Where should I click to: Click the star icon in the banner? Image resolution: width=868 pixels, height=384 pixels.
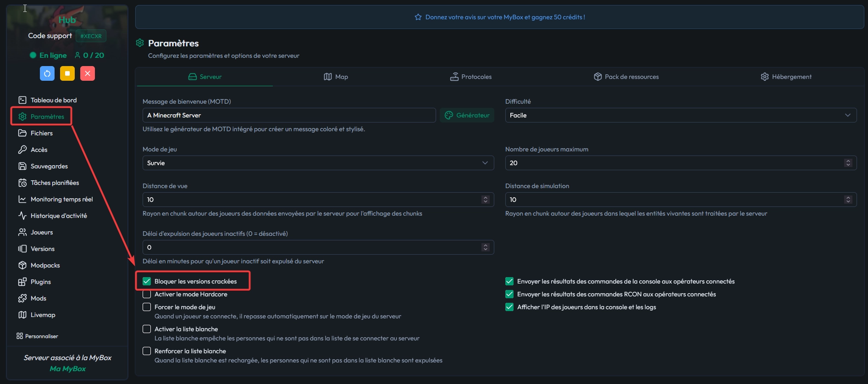(x=418, y=17)
